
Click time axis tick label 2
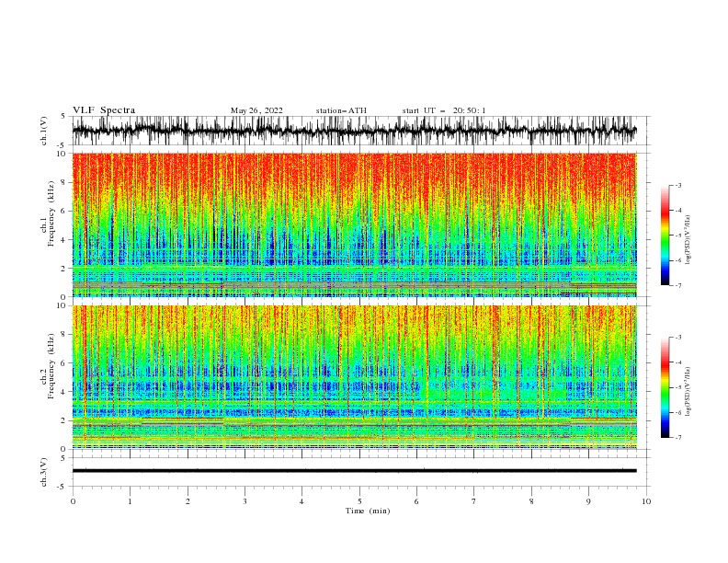tap(188, 501)
